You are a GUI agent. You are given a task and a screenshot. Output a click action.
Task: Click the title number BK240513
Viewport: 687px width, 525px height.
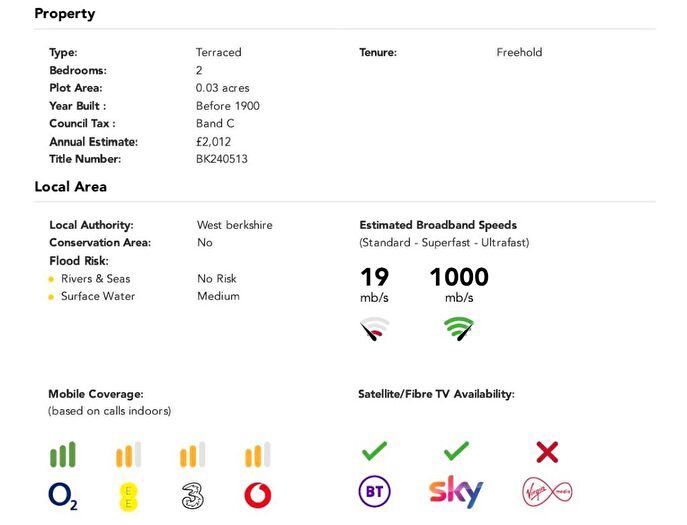pos(221,159)
